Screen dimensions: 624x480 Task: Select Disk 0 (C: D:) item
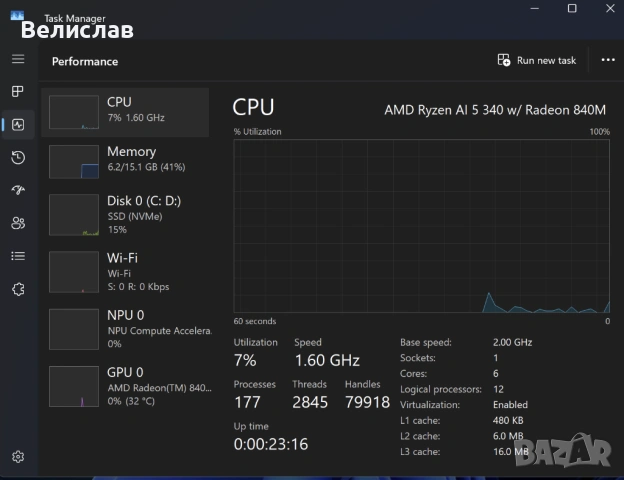tap(126, 214)
